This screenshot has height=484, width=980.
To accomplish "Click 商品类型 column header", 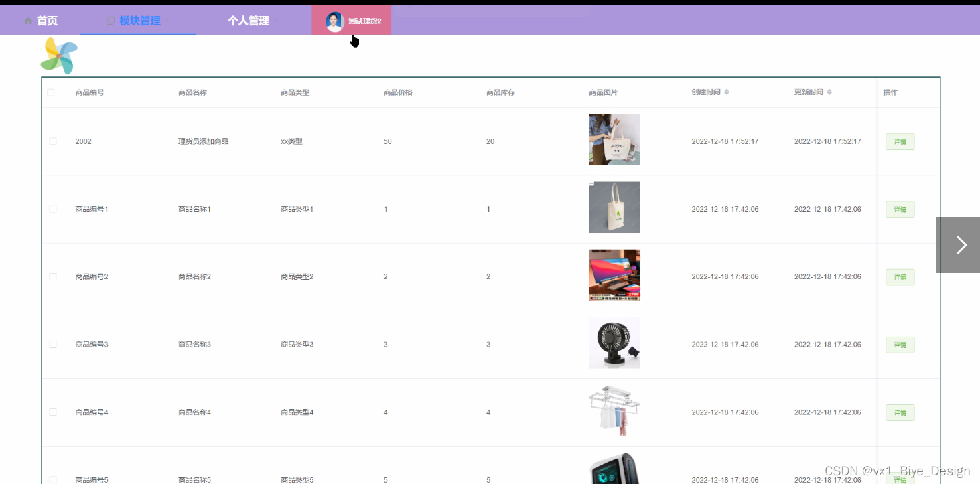I will click(295, 92).
